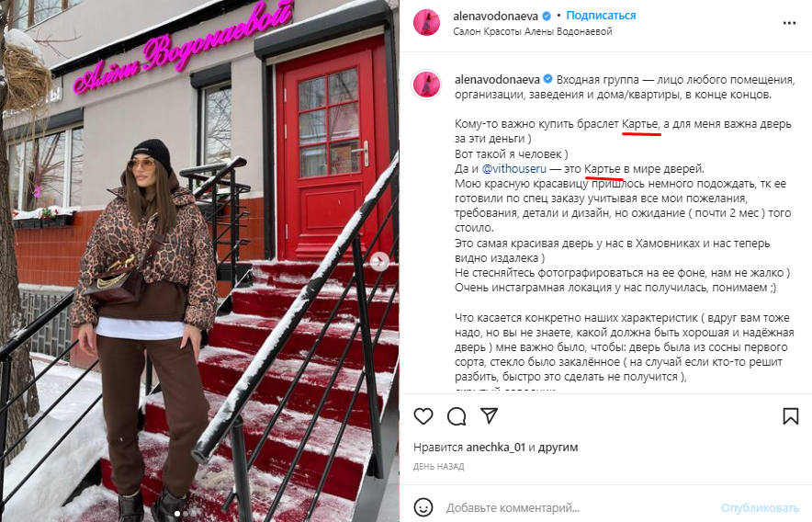Click the post photo with the red door

click(199, 261)
